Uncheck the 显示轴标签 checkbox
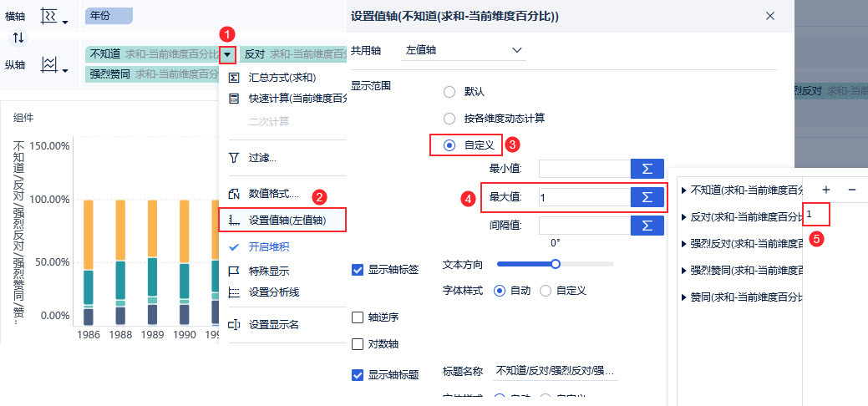The image size is (868, 406). 358,271
